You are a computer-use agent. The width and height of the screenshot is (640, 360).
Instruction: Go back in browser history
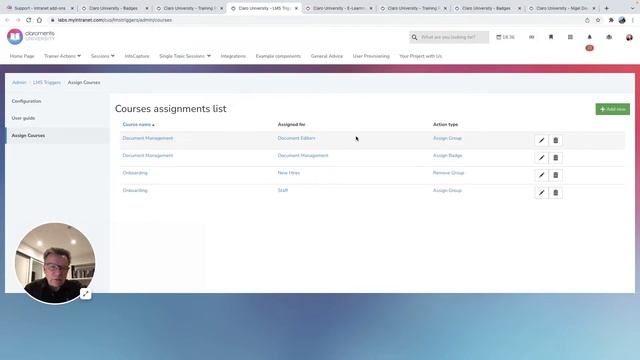(x=7, y=20)
